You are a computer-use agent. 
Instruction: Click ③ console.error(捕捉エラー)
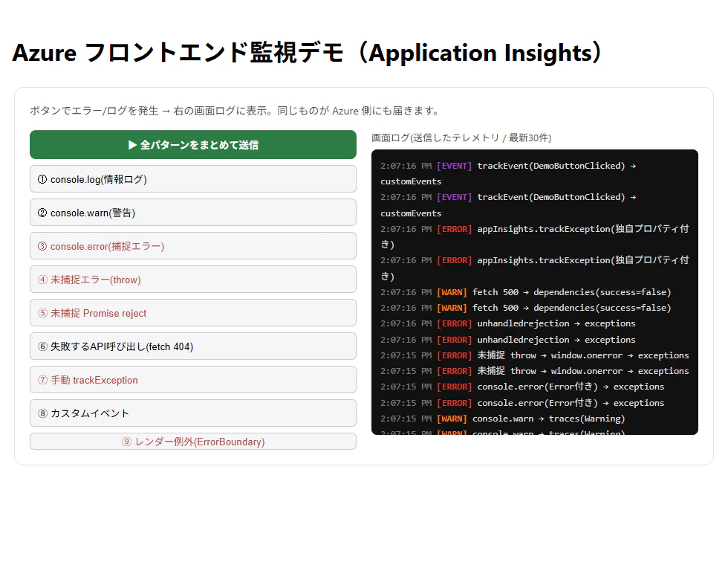192,246
